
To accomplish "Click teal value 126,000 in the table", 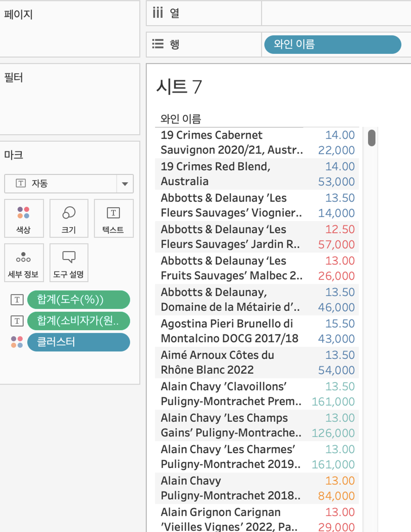I will tap(333, 433).
